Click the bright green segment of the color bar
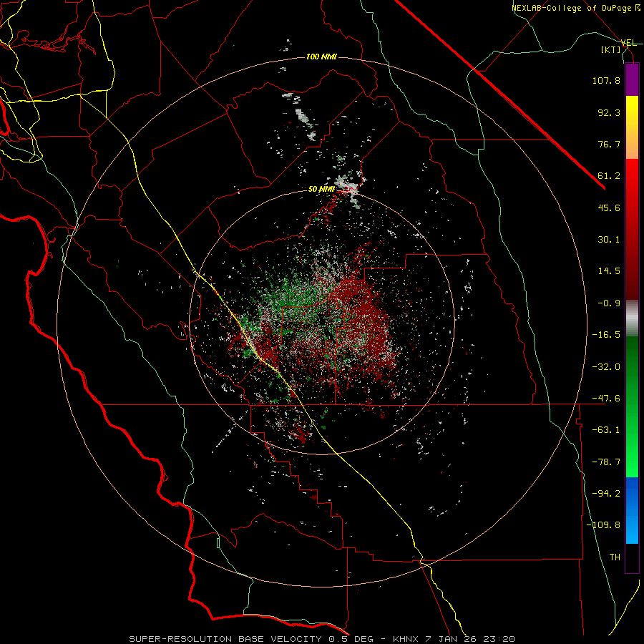The width and height of the screenshot is (644, 644). pyautogui.click(x=632, y=406)
